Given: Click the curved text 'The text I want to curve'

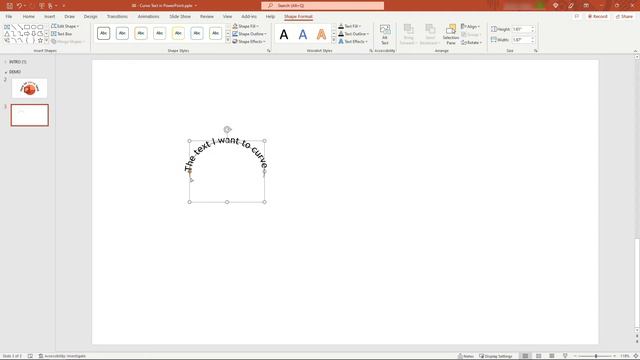Looking at the screenshot, I should (227, 154).
